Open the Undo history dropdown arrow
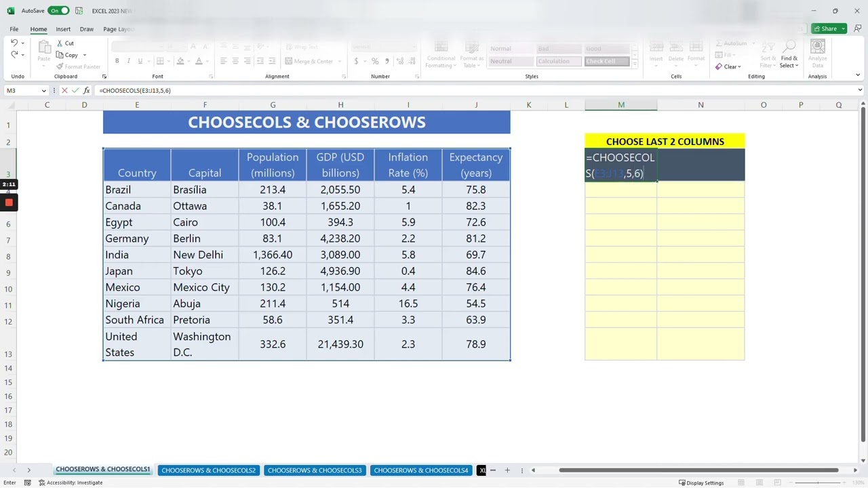868x488 pixels. point(23,43)
